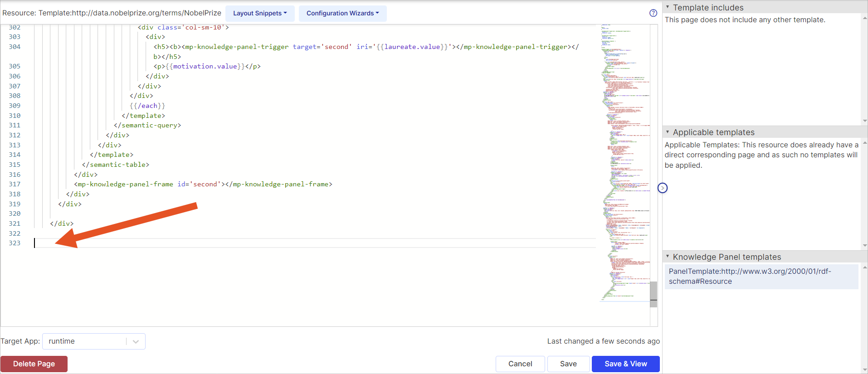Click the mp-knowledge-panel-frame id='second' line
868x374 pixels.
coord(203,184)
